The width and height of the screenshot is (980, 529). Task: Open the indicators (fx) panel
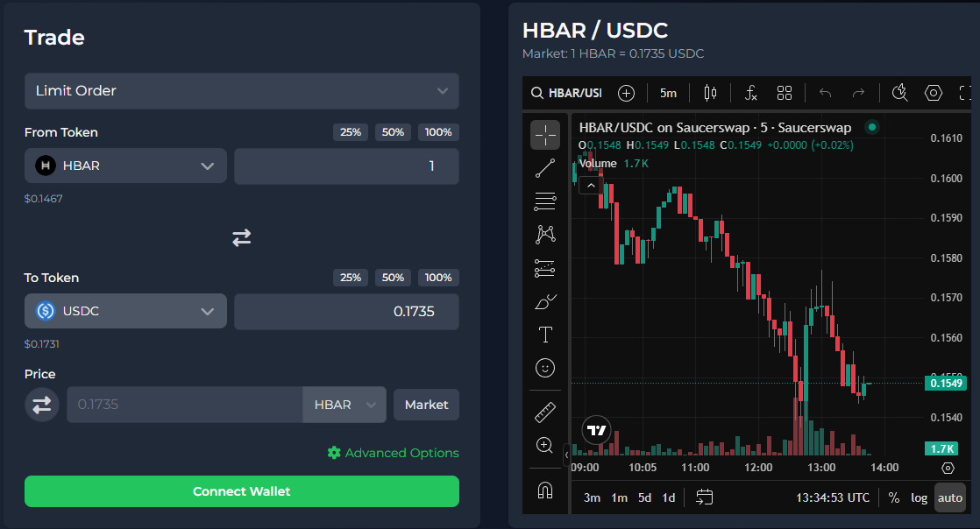click(750, 92)
